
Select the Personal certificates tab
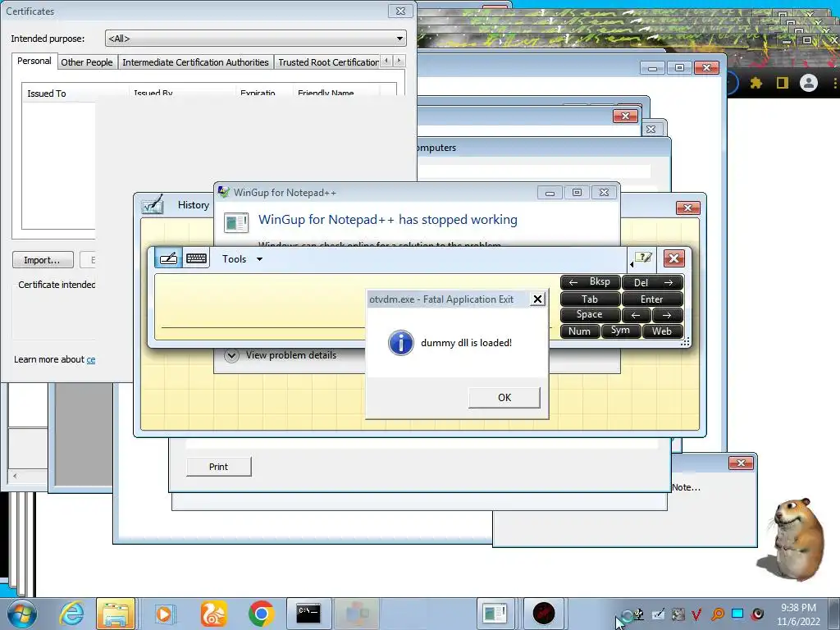34,61
